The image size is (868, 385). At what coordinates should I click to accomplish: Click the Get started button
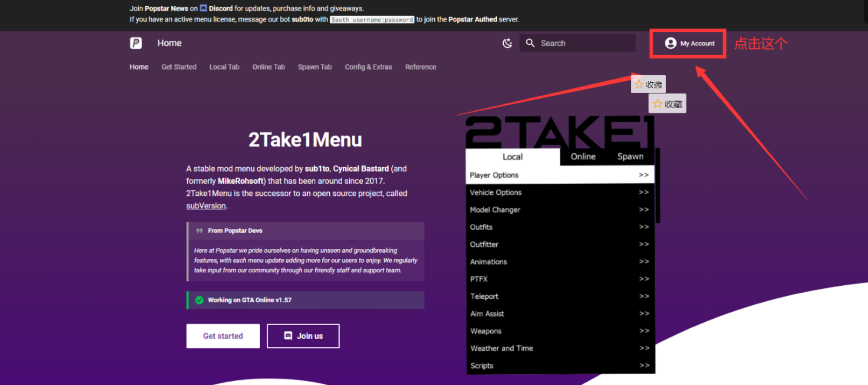[223, 336]
